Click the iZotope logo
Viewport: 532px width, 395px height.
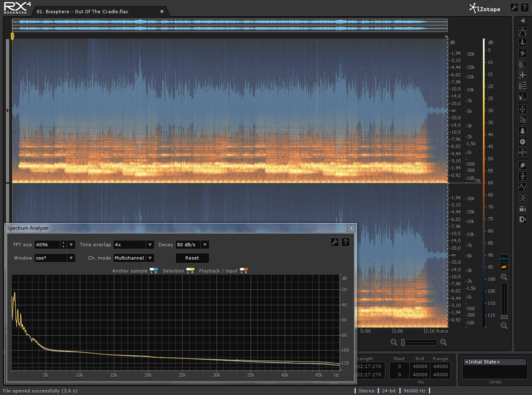click(x=485, y=8)
